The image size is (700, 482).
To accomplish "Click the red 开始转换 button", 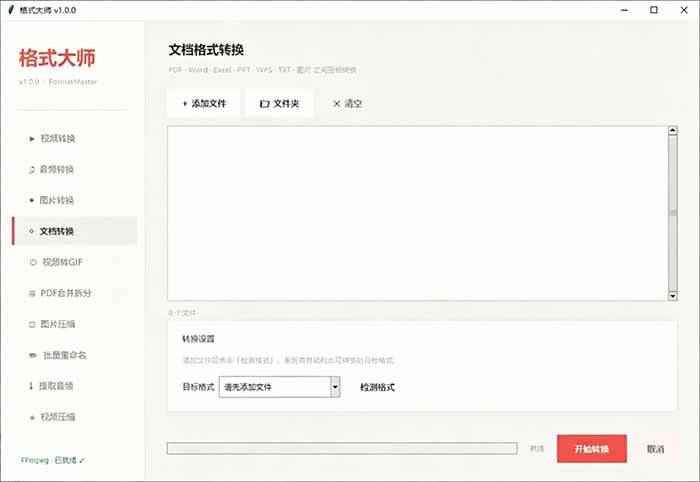I will 592,449.
